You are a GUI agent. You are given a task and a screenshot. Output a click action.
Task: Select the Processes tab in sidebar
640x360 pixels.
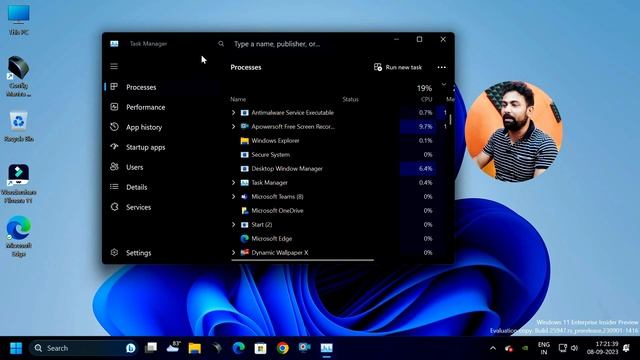[162, 87]
